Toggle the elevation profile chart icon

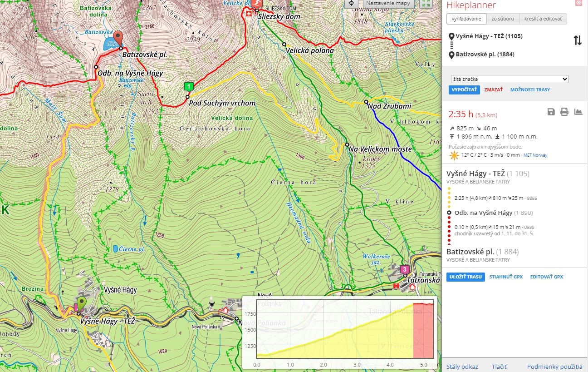tap(578, 112)
